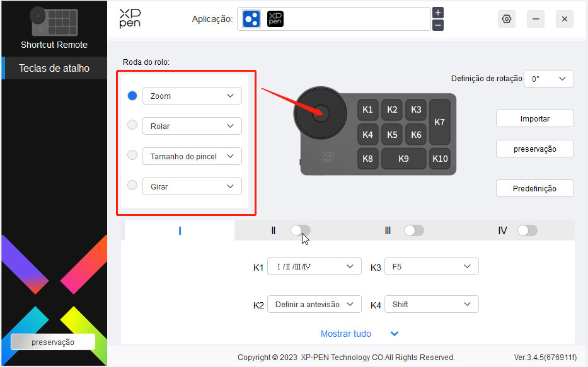Open settings with the gear icon
This screenshot has width=588, height=367.
tap(506, 19)
